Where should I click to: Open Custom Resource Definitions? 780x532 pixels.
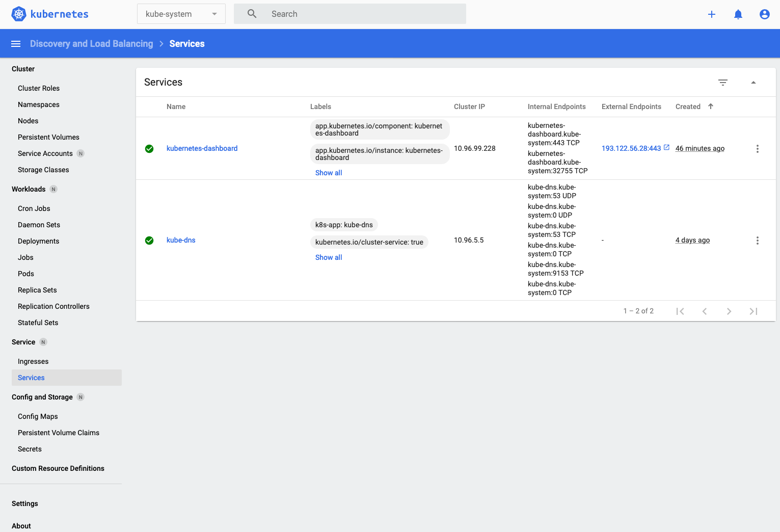(x=58, y=468)
